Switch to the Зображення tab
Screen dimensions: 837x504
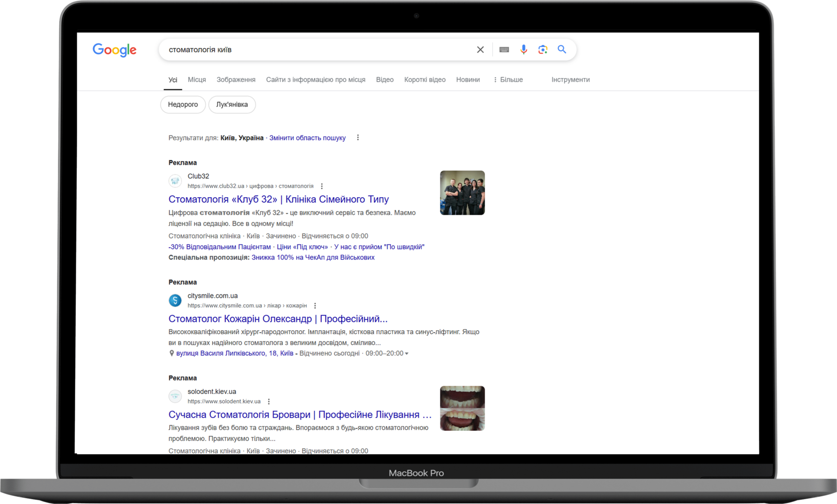[x=236, y=80]
